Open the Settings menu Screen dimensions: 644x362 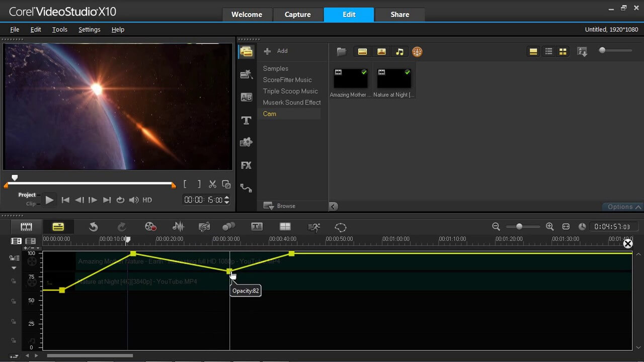tap(89, 30)
